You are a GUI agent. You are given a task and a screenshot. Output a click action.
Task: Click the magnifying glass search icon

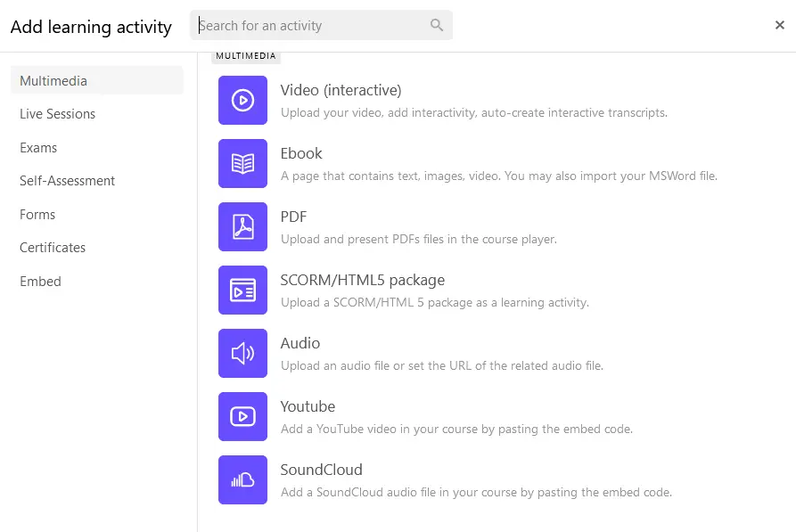437,25
